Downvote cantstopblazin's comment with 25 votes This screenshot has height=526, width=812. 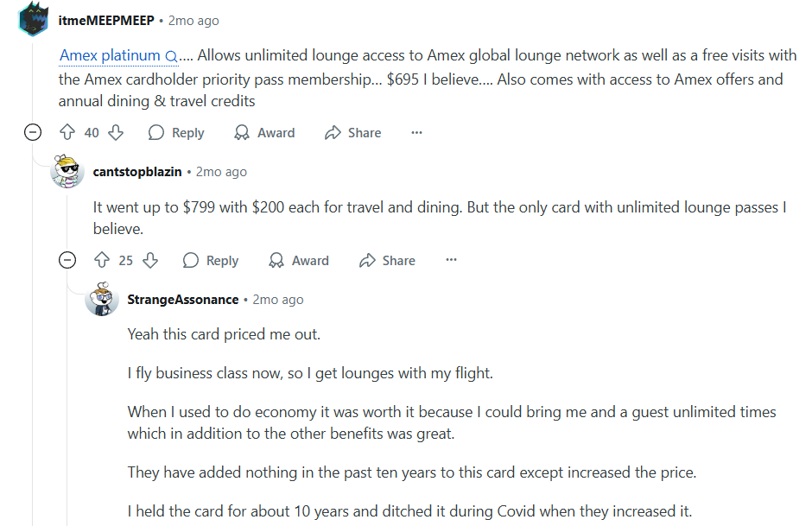tap(150, 260)
